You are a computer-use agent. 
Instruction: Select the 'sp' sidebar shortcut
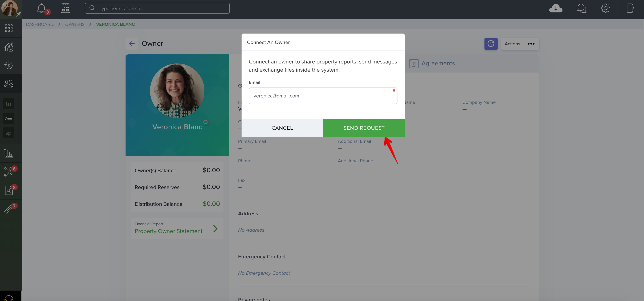coord(9,133)
